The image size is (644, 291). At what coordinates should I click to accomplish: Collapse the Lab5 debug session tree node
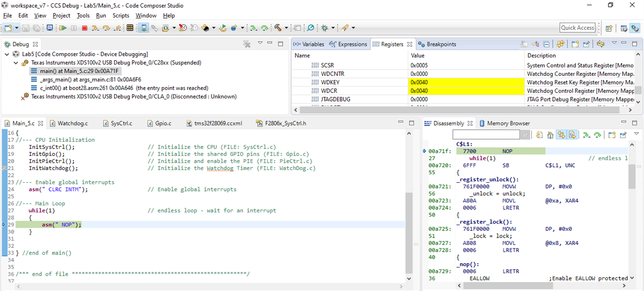tap(7, 54)
